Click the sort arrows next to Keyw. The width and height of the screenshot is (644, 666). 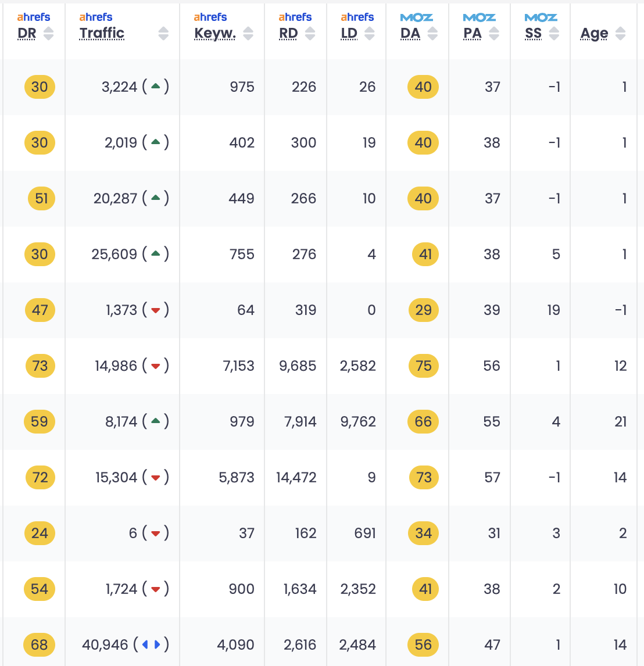coord(248,34)
